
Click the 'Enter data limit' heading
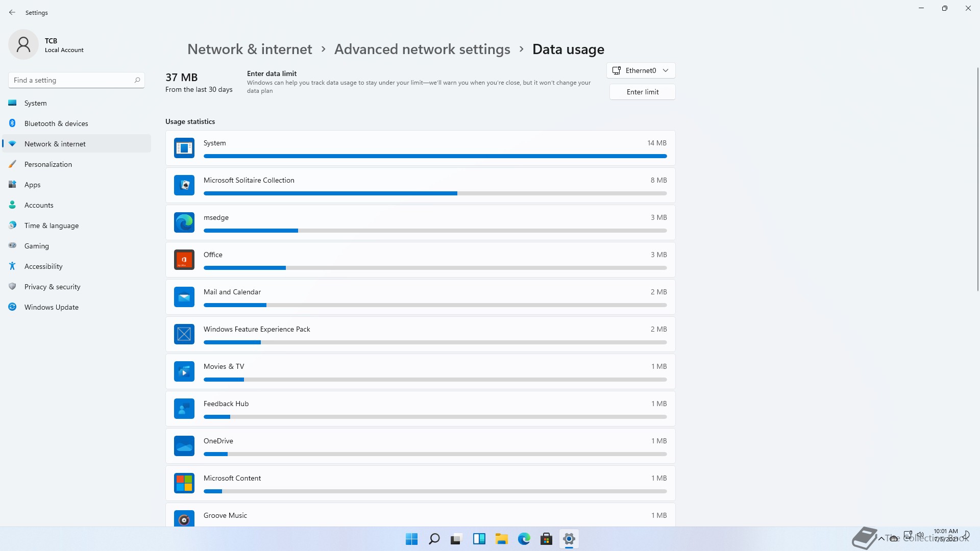272,73
